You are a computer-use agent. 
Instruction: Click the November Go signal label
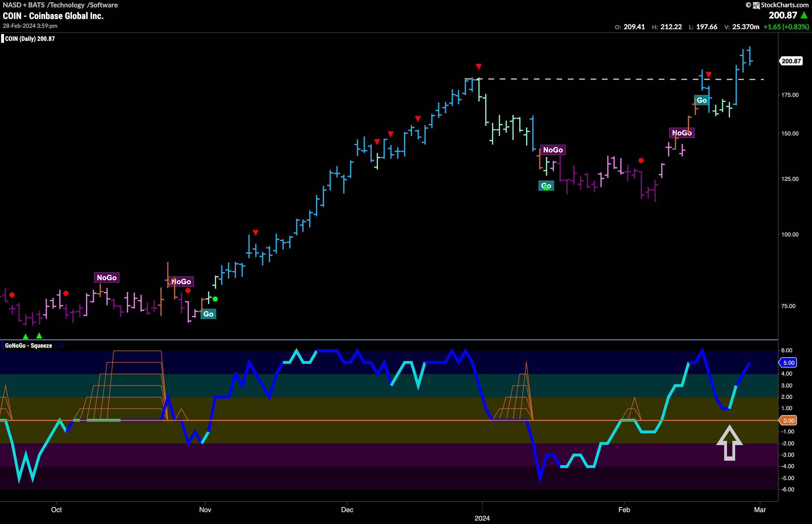click(208, 314)
